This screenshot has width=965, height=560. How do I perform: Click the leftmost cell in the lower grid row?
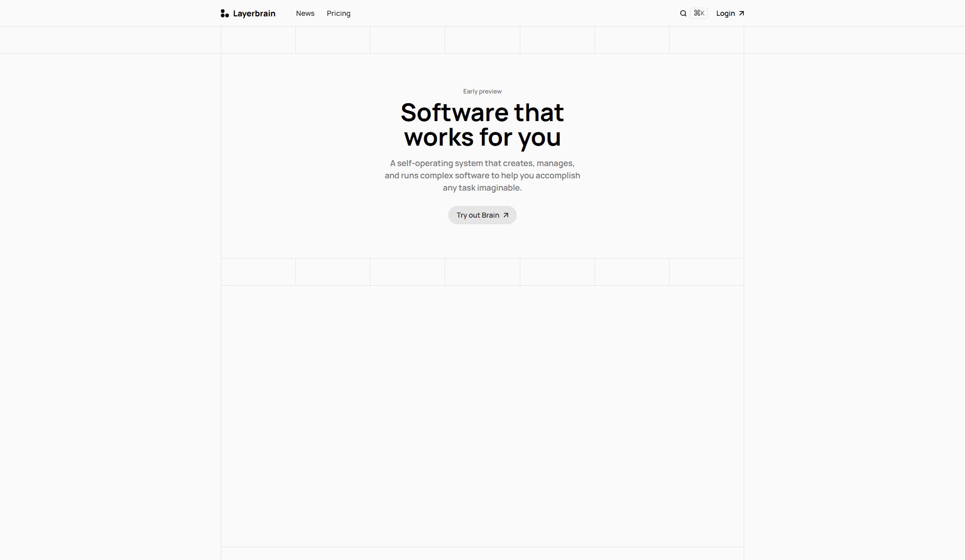258,272
